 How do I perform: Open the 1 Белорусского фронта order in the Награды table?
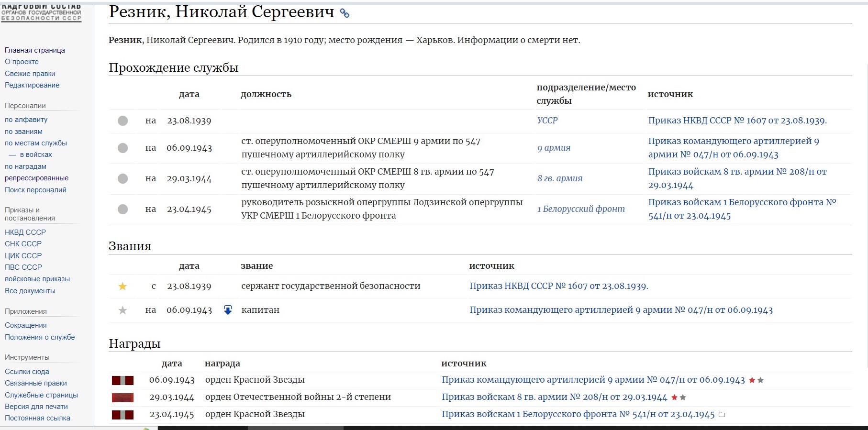578,415
